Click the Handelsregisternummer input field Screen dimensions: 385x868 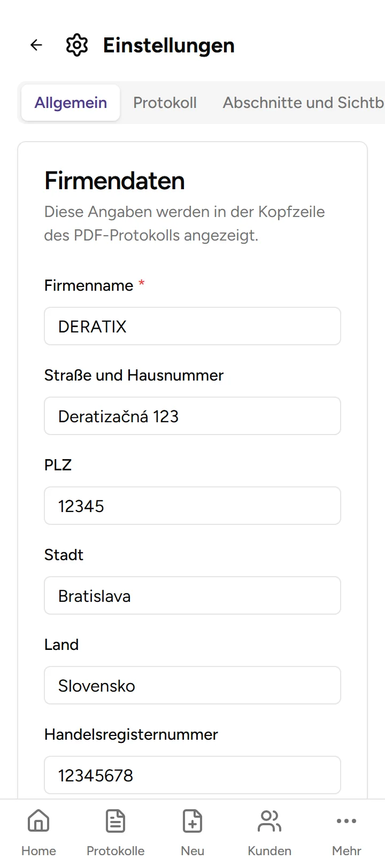(192, 775)
